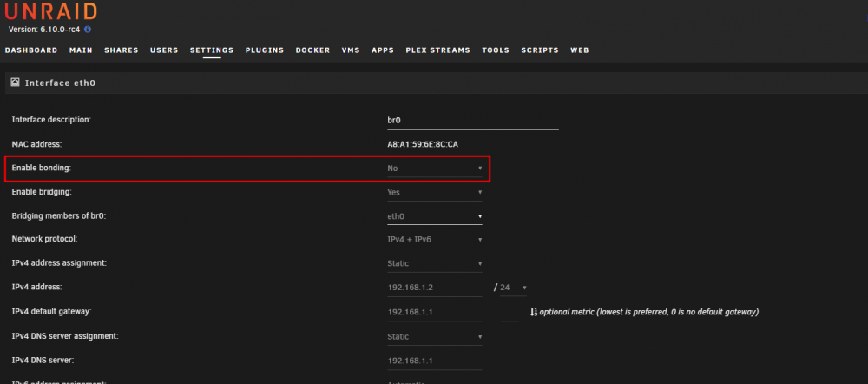Screen dimensions: 868x384
Task: Open the Enable bridging dropdown
Action: click(435, 192)
